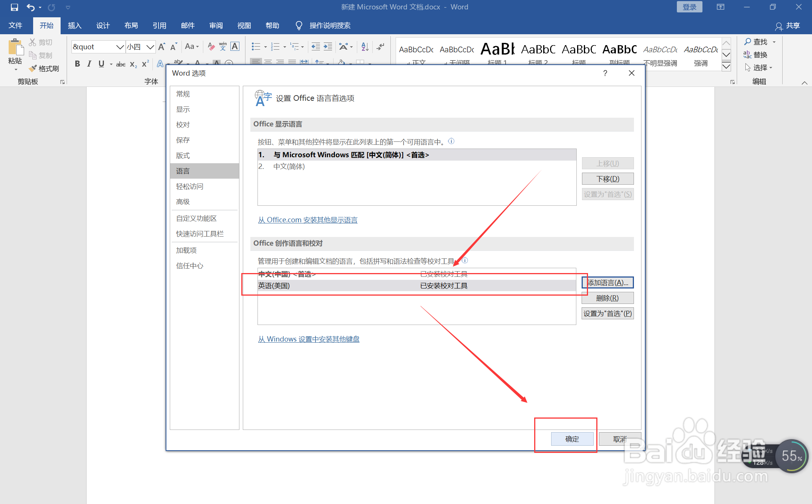This screenshot has height=504, width=812.
Task: Clear all formatting with the eraser icon
Action: tap(211, 47)
